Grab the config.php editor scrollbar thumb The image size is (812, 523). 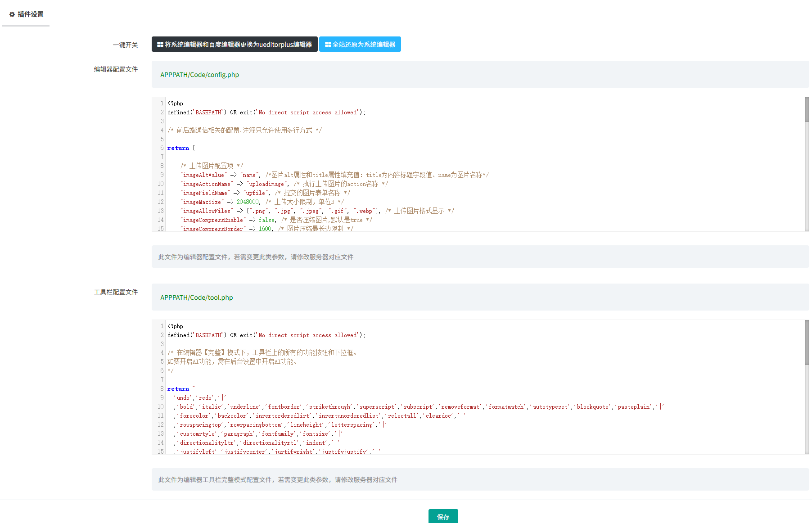tap(807, 109)
